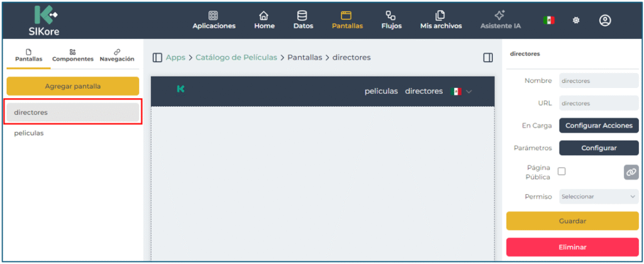Open the Flujos workflows section
This screenshot has width=644, height=264.
391,20
